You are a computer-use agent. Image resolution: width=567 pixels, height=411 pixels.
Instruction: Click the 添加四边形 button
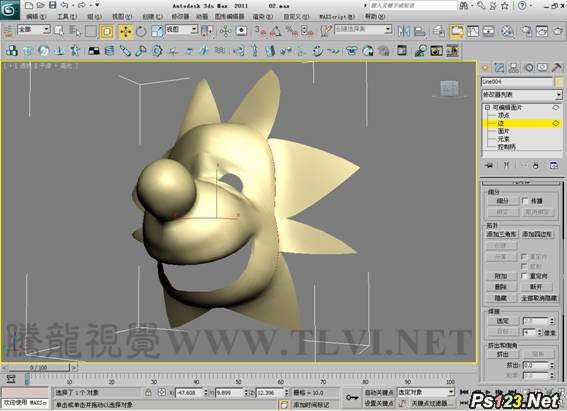click(x=537, y=234)
